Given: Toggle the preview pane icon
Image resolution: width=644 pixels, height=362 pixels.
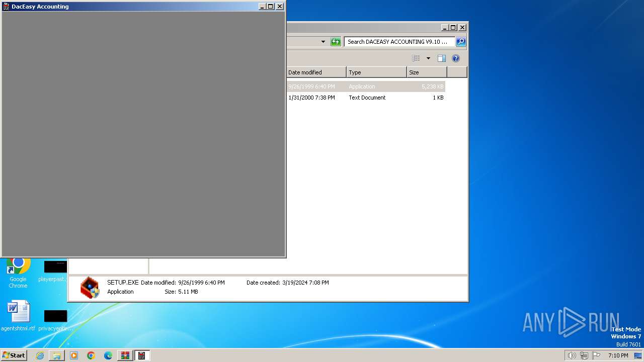Looking at the screenshot, I should coord(442,58).
